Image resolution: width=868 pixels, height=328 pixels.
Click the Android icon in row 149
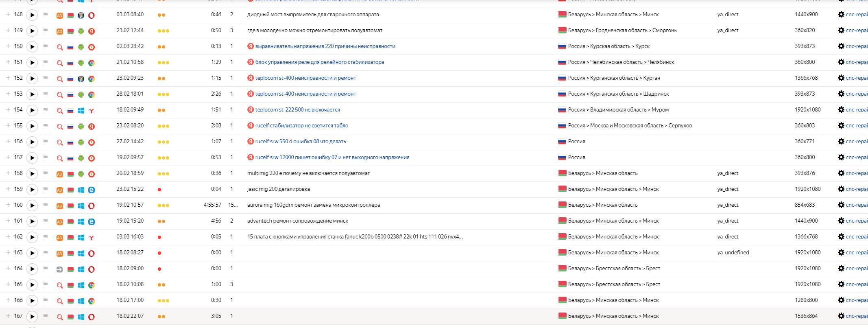coord(81,31)
